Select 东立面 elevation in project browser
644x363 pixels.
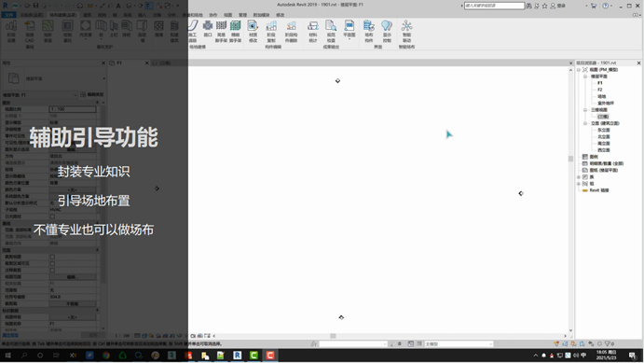[604, 130]
